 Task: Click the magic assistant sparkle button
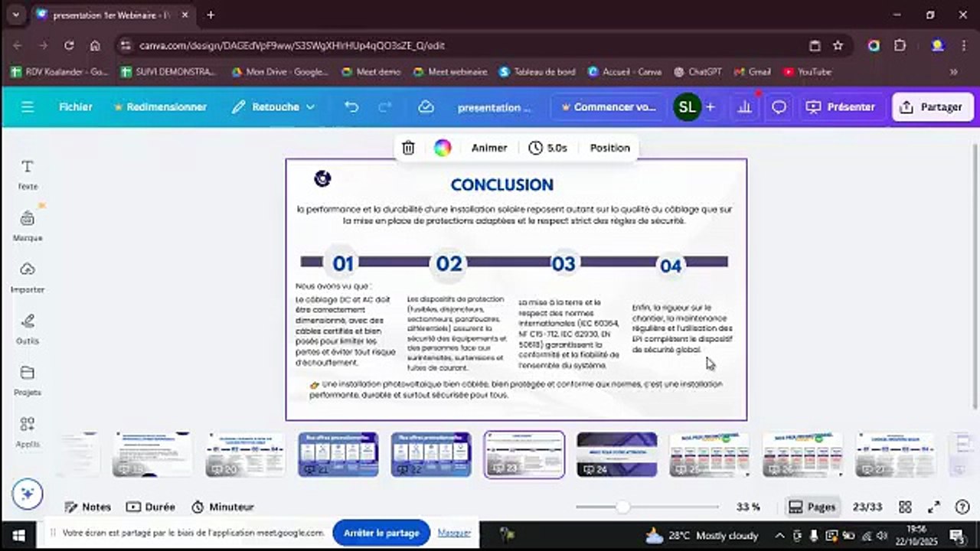(x=28, y=494)
